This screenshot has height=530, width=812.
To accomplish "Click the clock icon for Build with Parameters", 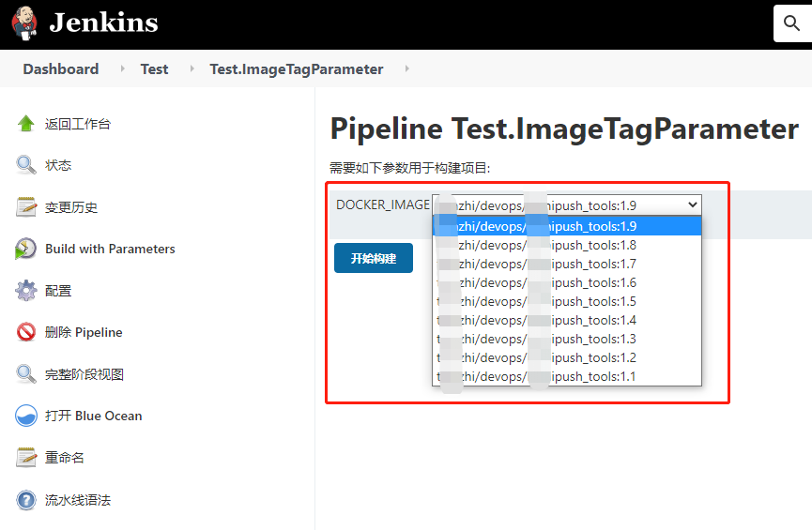I will coord(26,249).
